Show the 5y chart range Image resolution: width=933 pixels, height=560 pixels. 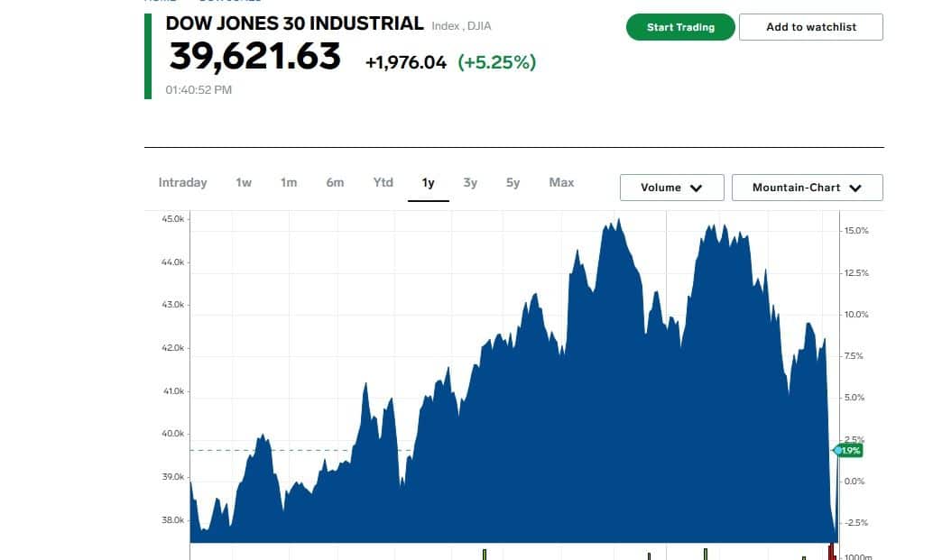pos(513,182)
